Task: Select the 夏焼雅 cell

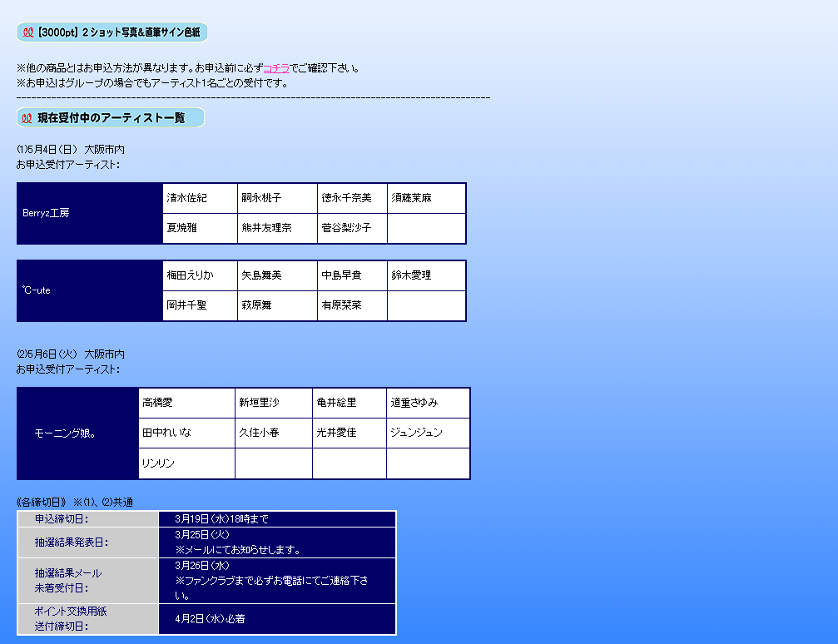Action: pyautogui.click(x=200, y=228)
